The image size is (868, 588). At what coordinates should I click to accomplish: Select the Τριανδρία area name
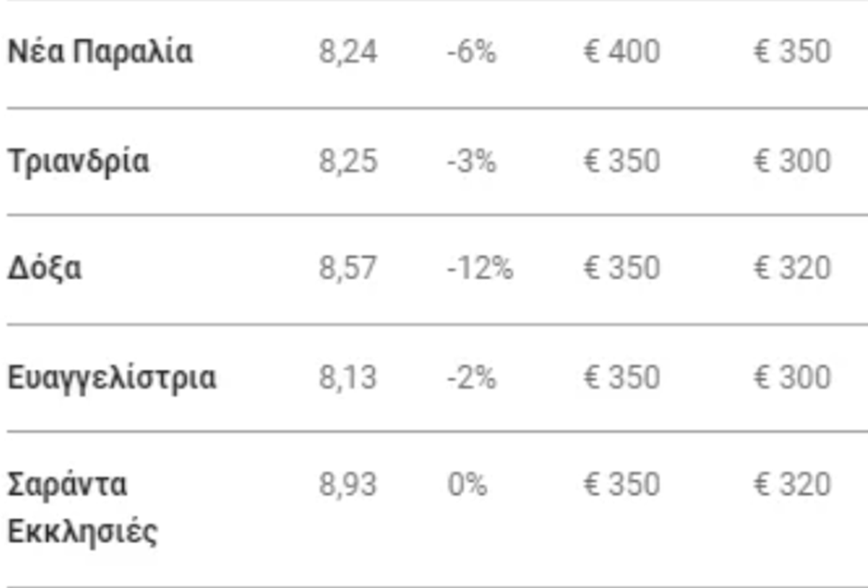(x=78, y=161)
